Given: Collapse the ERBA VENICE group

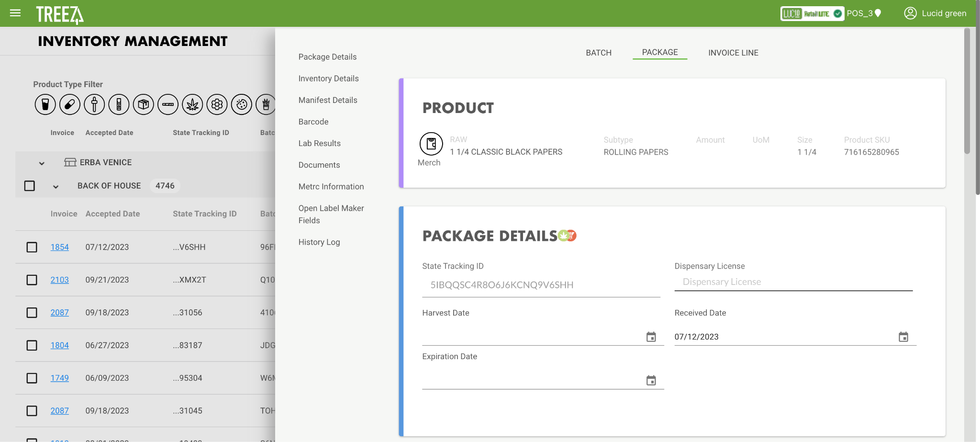Looking at the screenshot, I should pos(42,163).
